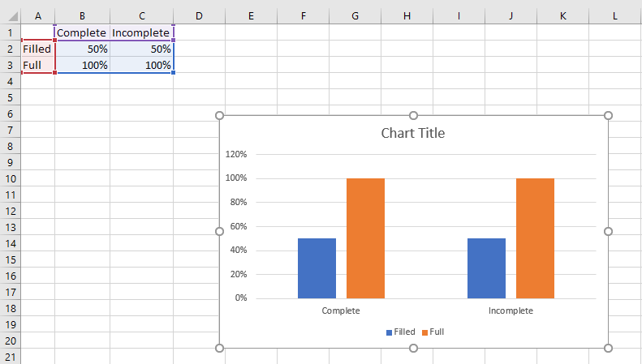Viewport: 642px width, 364px height.
Task: Select column K header
Action: [x=563, y=16]
